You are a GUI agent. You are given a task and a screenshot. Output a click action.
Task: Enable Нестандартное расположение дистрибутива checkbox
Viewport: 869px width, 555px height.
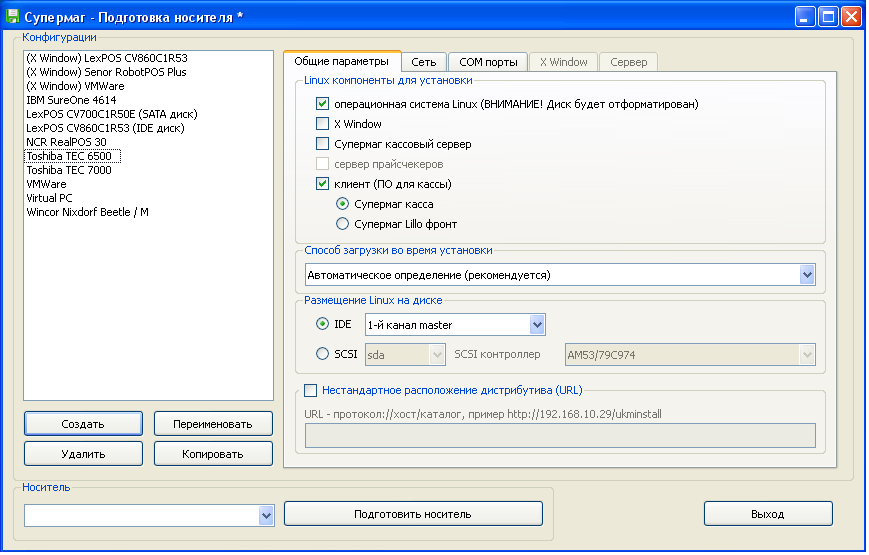point(310,390)
